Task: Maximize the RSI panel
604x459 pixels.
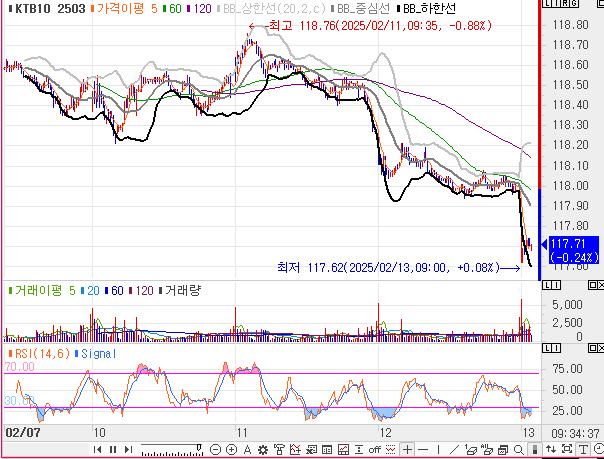Action: [592, 348]
